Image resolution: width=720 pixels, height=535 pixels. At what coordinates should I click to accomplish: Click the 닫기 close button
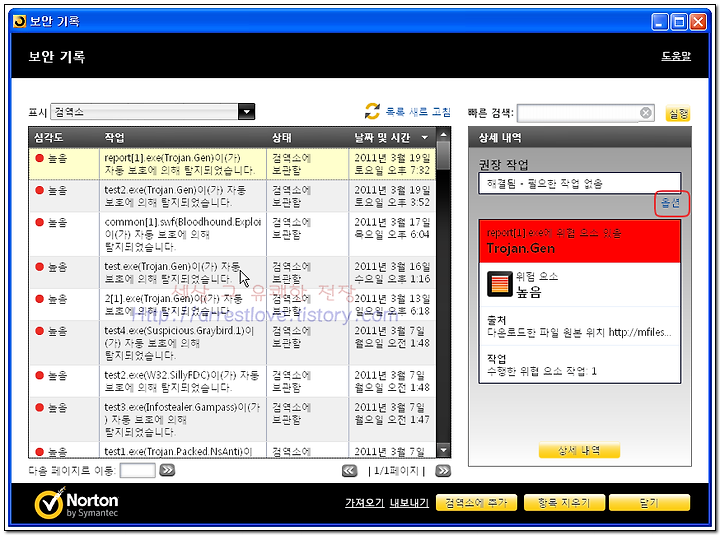click(649, 503)
